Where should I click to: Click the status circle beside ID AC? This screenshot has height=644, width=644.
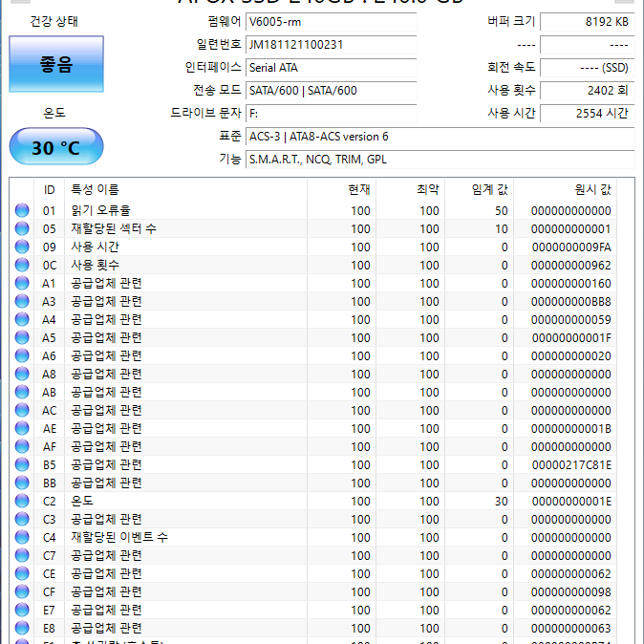(22, 410)
